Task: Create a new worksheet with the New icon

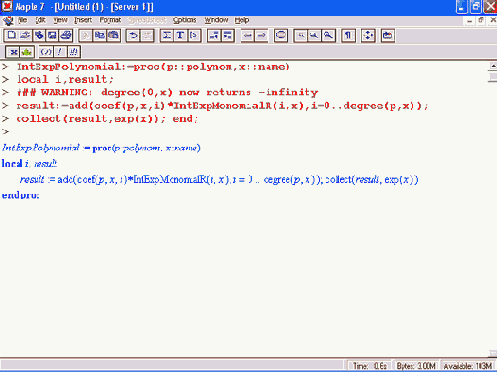Action: (11, 35)
